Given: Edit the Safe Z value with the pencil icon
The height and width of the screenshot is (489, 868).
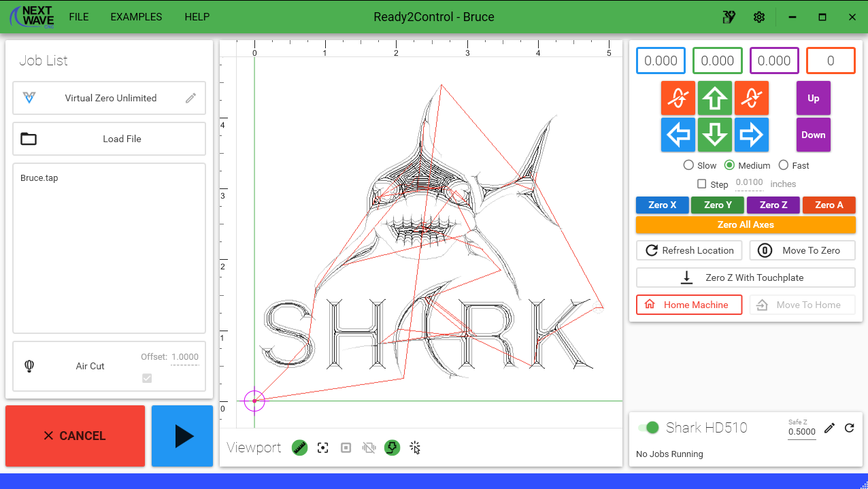Looking at the screenshot, I should (x=829, y=428).
